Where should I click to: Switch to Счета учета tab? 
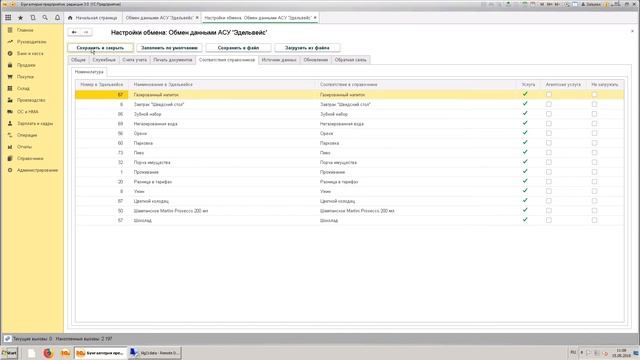tap(134, 60)
